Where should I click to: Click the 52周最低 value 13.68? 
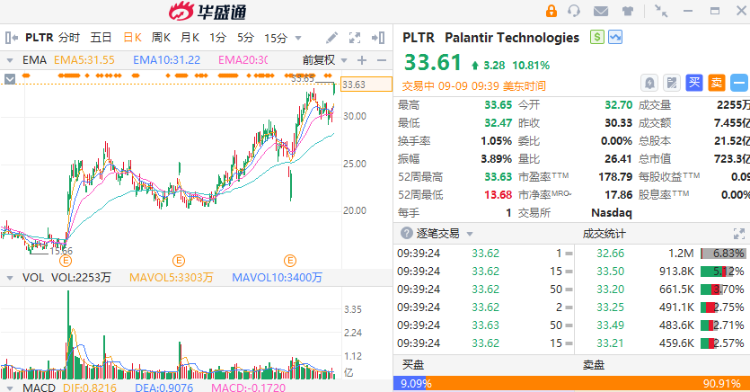coord(498,195)
